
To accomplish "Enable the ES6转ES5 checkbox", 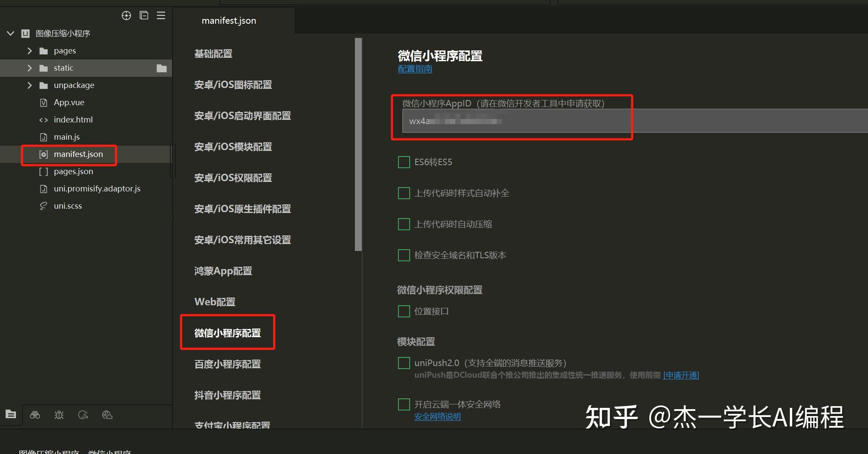I will click(x=404, y=162).
